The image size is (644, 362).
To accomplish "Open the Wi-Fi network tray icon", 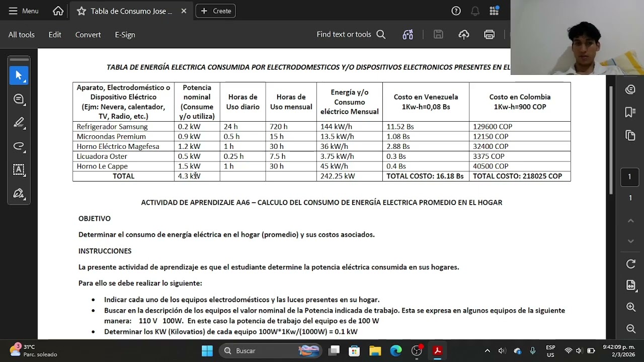I will click(568, 351).
